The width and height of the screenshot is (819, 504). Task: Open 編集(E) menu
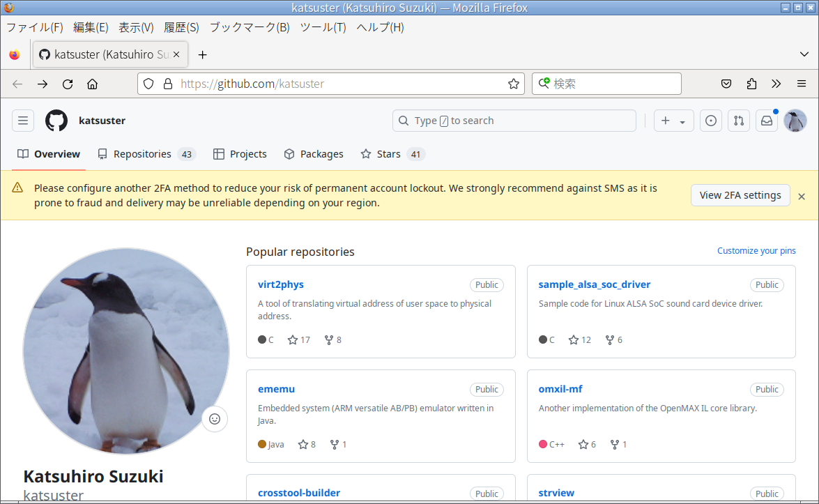pos(91,27)
